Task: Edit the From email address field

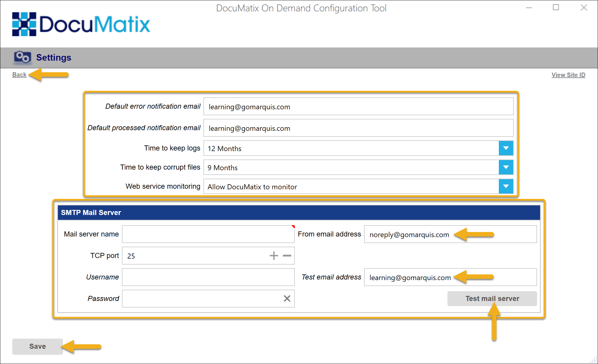Action: (x=450, y=234)
